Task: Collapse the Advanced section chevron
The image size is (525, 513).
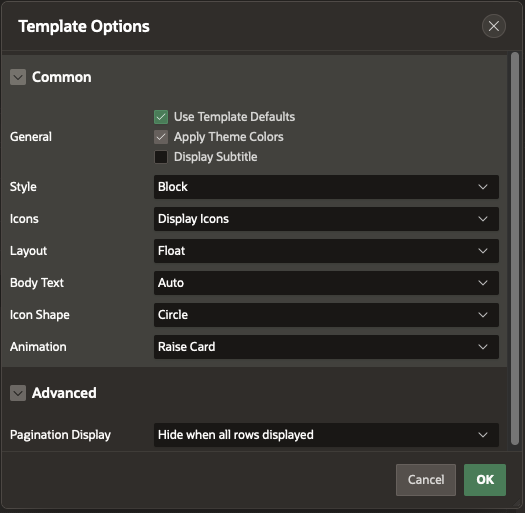Action: click(x=18, y=393)
